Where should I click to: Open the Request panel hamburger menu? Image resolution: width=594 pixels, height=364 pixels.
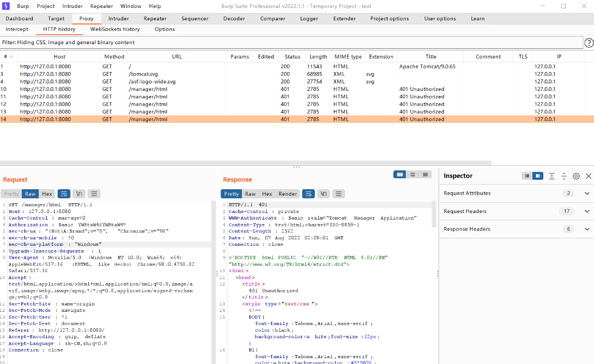click(x=94, y=194)
